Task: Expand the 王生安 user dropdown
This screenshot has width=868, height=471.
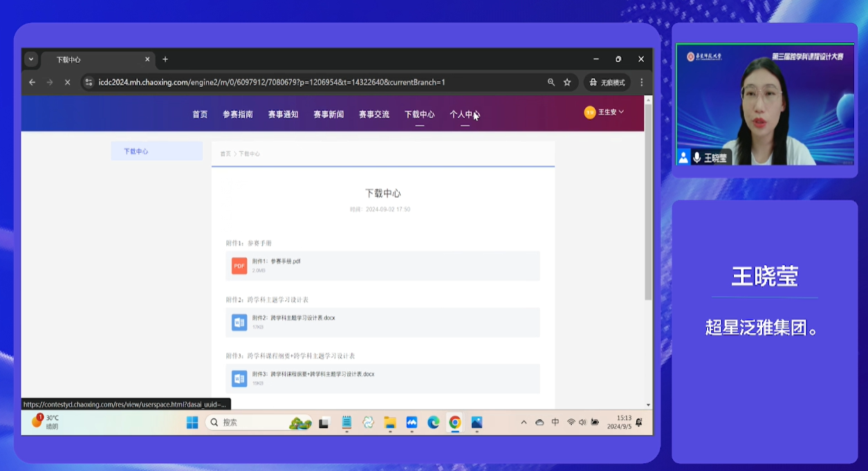Action: click(x=611, y=112)
